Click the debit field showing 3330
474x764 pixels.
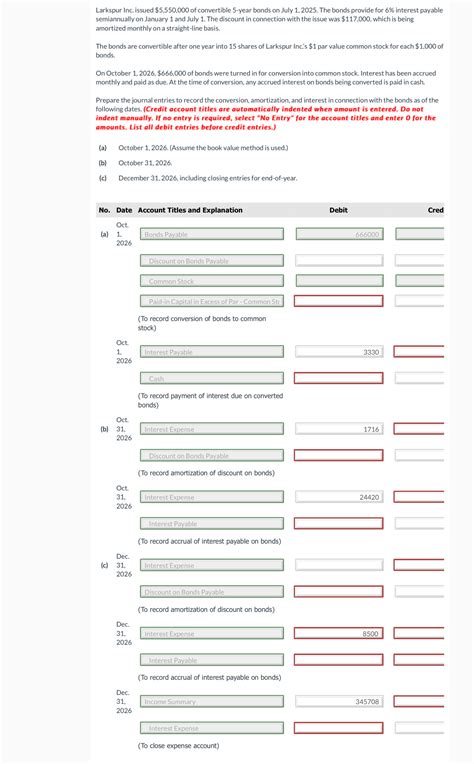pos(339,352)
